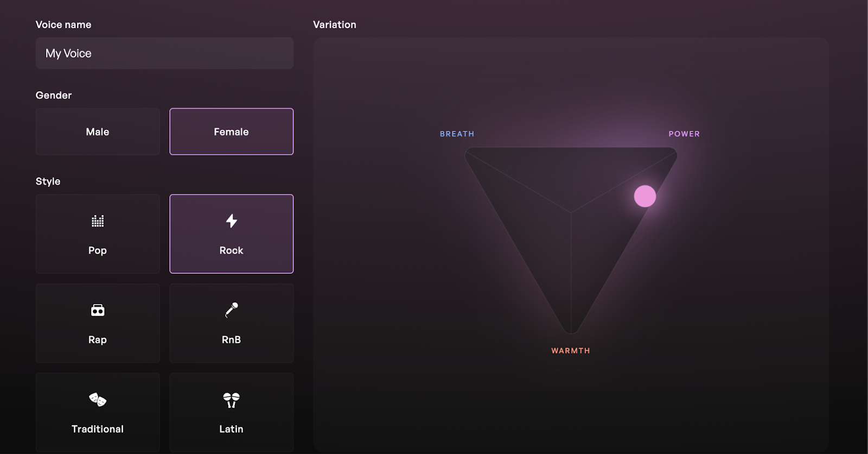Pick the Traditional style label text
Image resolution: width=868 pixels, height=454 pixels.
coord(98,429)
